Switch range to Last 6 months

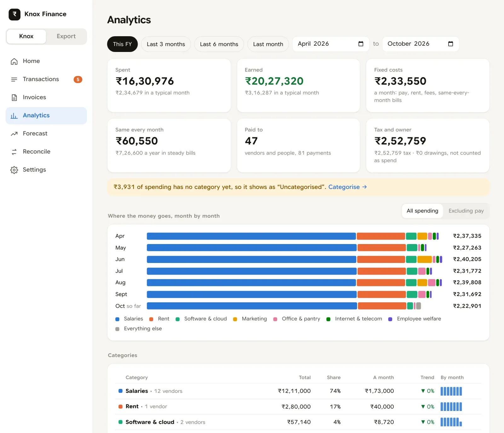tap(219, 44)
